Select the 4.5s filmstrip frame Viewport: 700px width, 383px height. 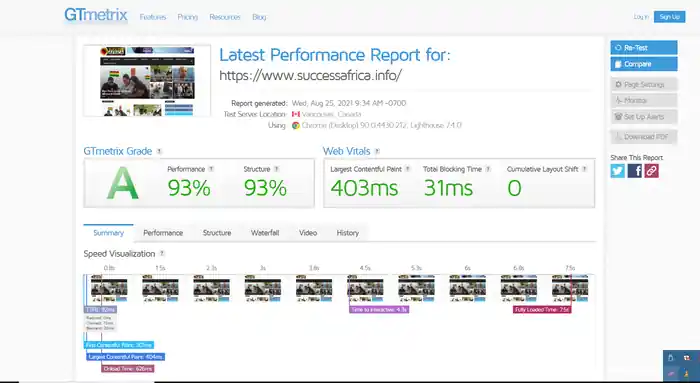365,288
